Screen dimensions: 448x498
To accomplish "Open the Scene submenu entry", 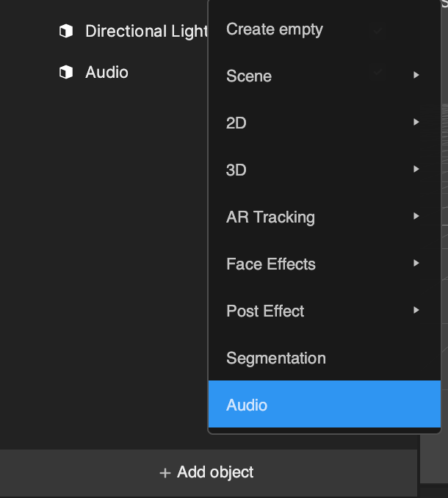I will coord(325,76).
